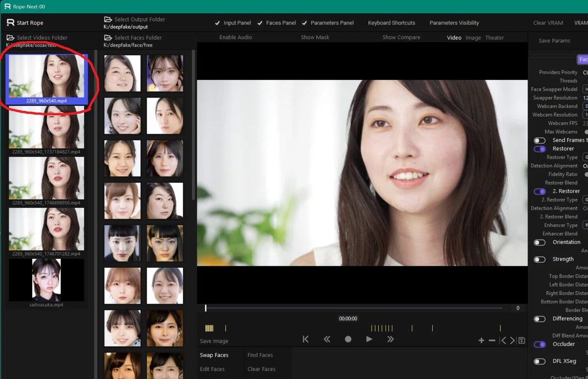Switch to the Theater tab

494,38
